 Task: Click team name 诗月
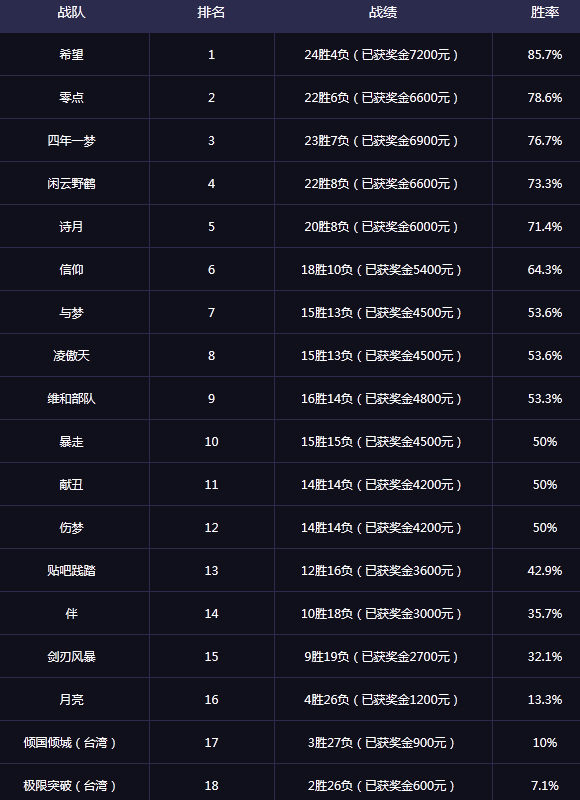coord(71,227)
